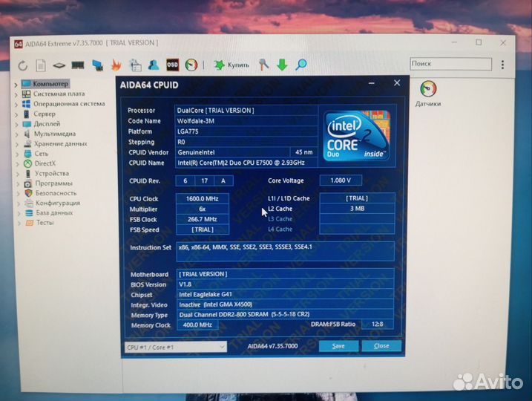Select Безопасность in the tree
Screen dimensions: 532x401
(55, 193)
